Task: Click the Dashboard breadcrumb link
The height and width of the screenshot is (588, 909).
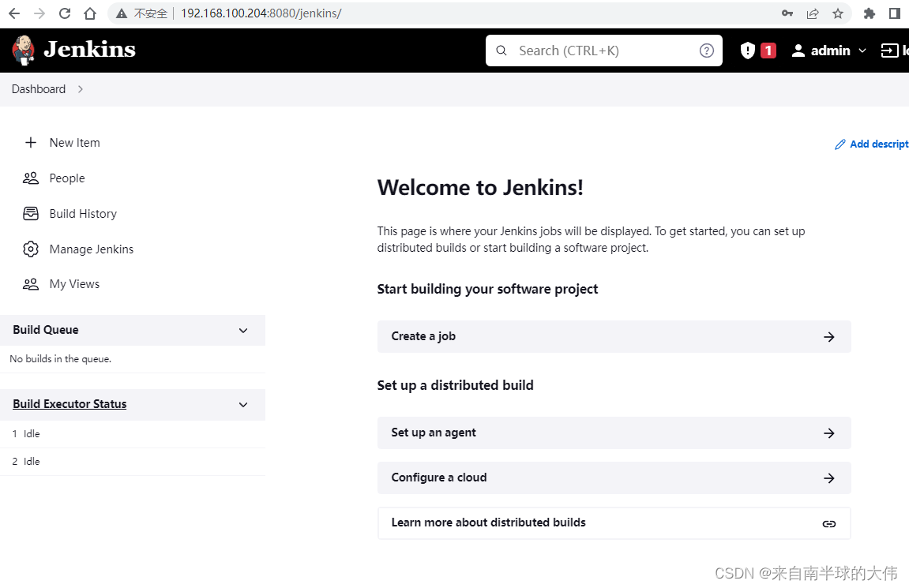Action: point(38,88)
